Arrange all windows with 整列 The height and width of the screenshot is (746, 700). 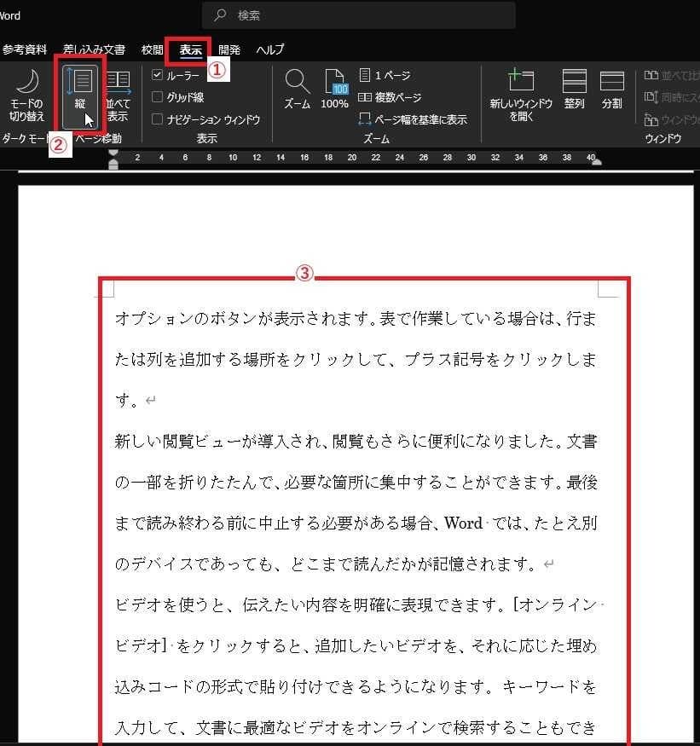coord(574,91)
